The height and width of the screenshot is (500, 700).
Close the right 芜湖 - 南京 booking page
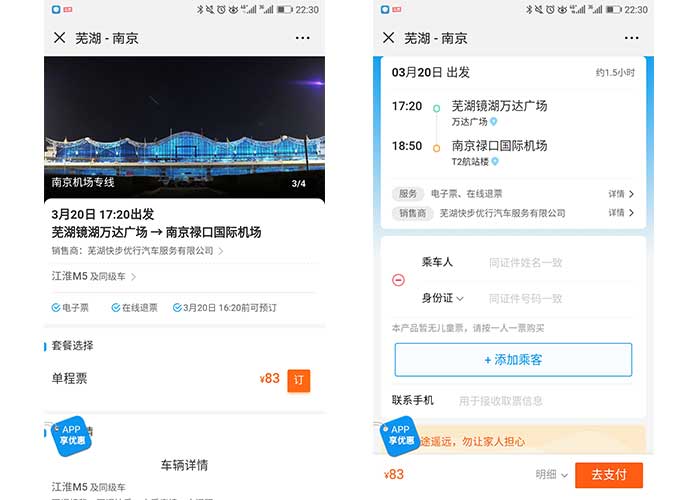(x=389, y=38)
